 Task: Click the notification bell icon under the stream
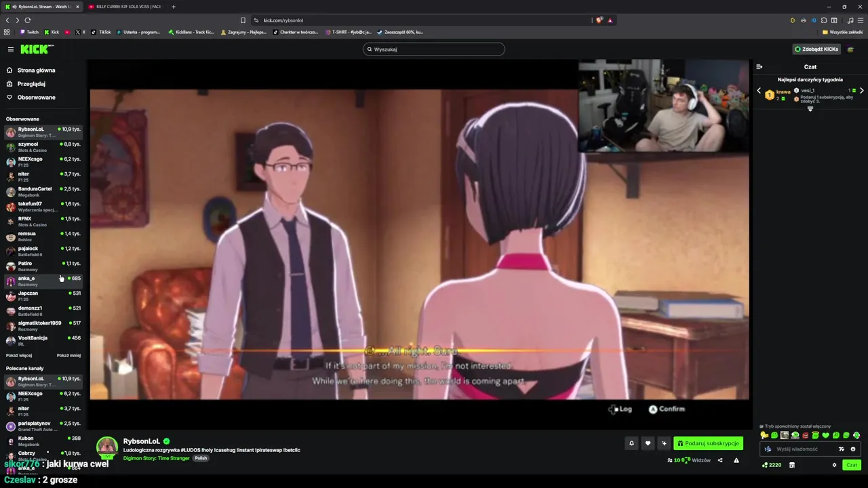[x=631, y=443]
